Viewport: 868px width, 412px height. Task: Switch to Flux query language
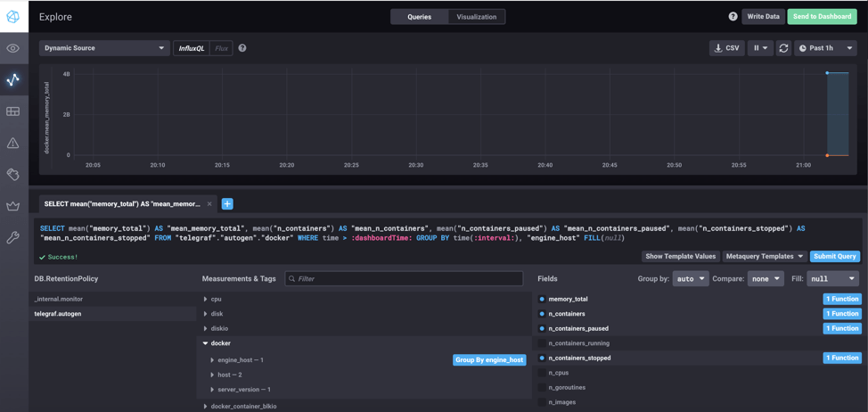(x=221, y=48)
